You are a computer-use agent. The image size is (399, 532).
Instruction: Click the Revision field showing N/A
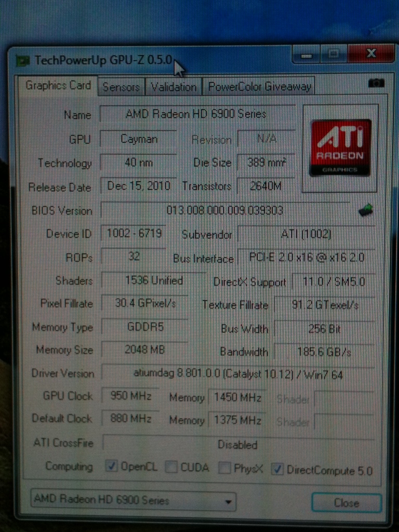tap(266, 139)
